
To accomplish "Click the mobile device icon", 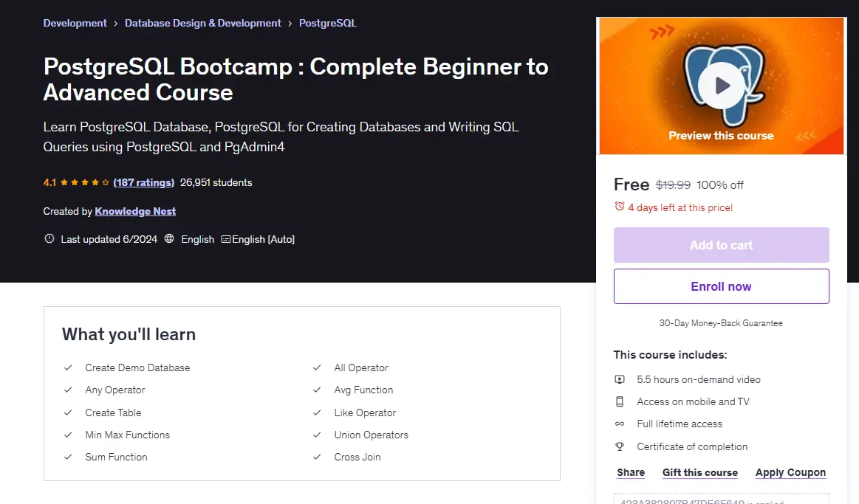I will tap(620, 401).
